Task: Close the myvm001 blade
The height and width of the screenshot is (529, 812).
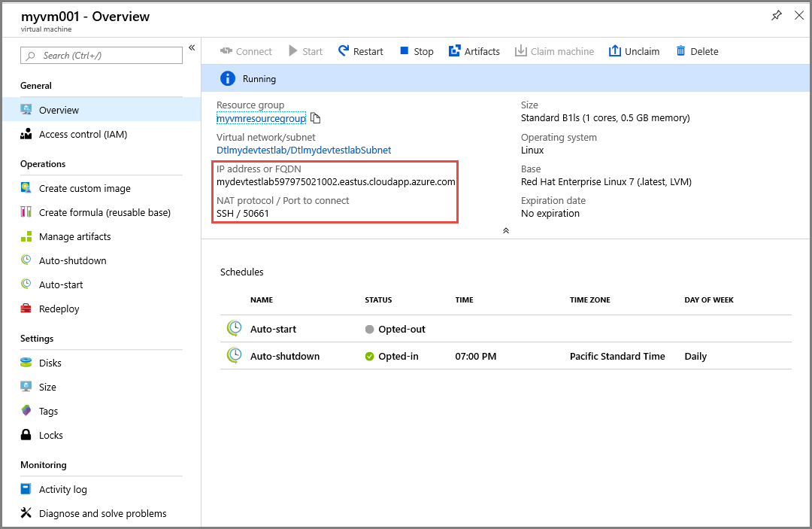Action: (x=799, y=16)
